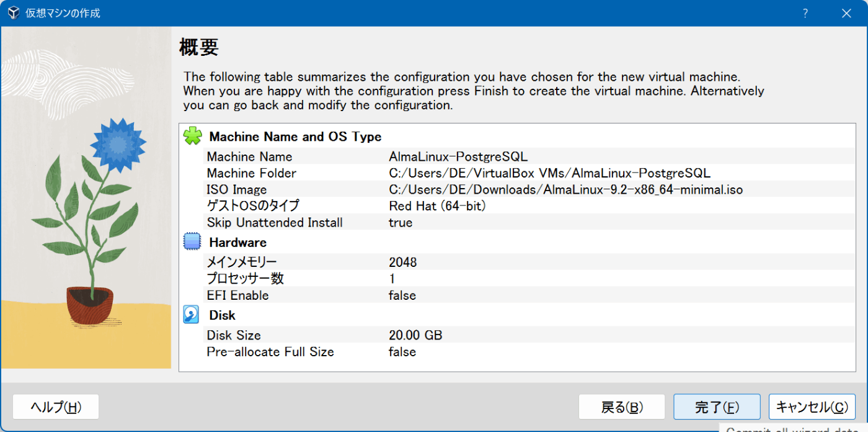Click the 2048 memory value
Viewport: 868px width, 432px height.
click(x=403, y=262)
